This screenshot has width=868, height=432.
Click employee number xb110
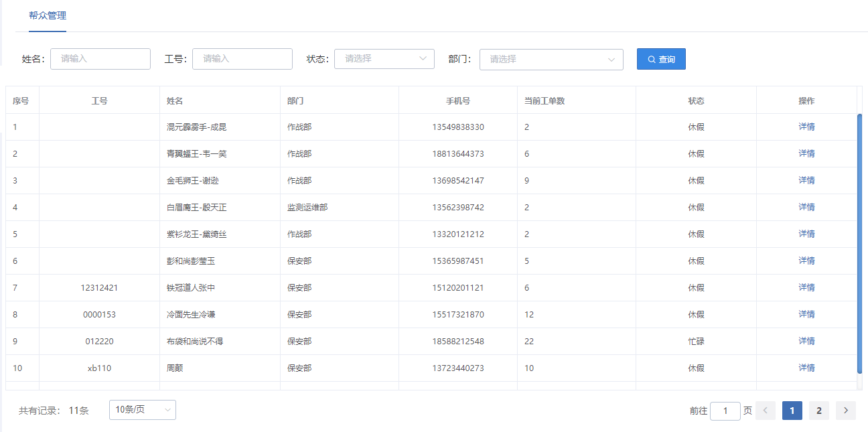pyautogui.click(x=99, y=368)
